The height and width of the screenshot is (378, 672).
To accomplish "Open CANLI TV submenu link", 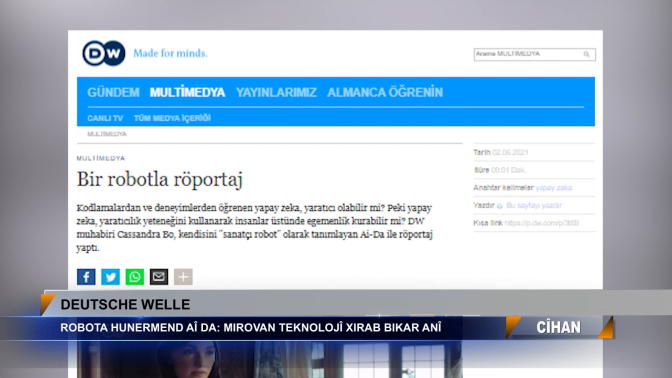I will (105, 118).
